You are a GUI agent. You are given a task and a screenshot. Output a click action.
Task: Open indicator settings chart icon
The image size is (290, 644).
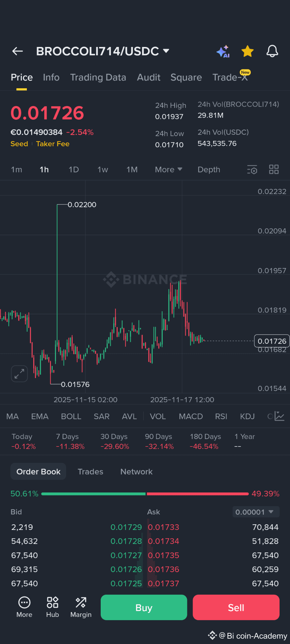(279, 416)
